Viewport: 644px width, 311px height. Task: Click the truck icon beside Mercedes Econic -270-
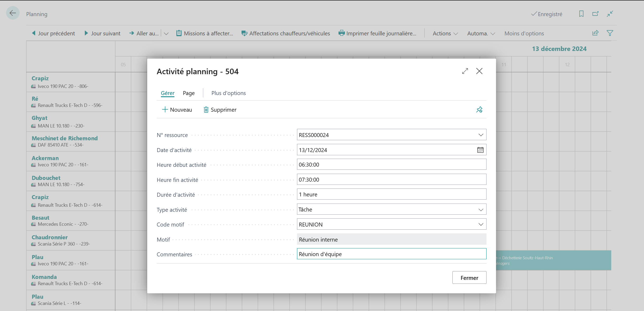pyautogui.click(x=34, y=224)
